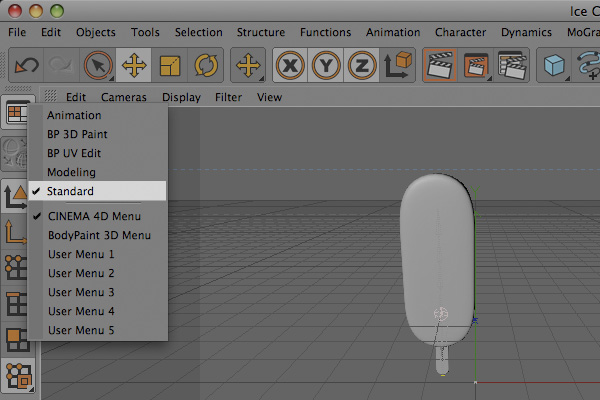Toggle the Y axis lock
600x400 pixels.
coord(326,65)
